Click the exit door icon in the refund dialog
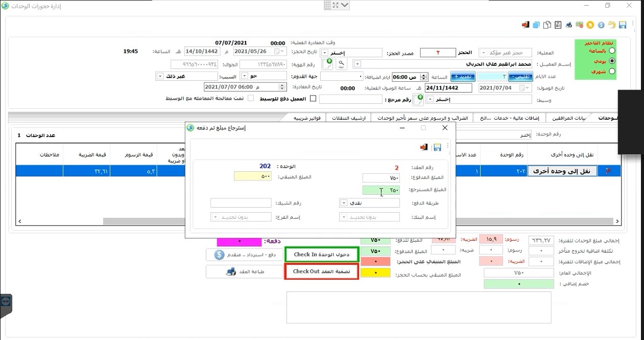 423,147
